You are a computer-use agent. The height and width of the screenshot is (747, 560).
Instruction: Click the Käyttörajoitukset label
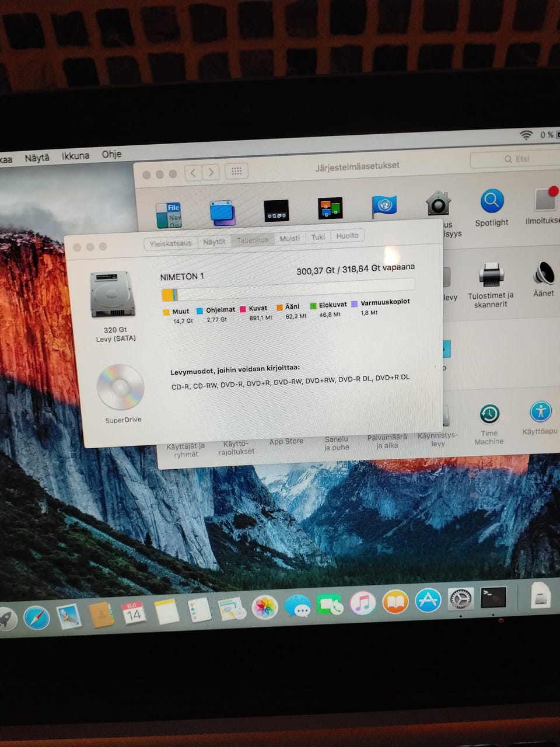tap(236, 448)
